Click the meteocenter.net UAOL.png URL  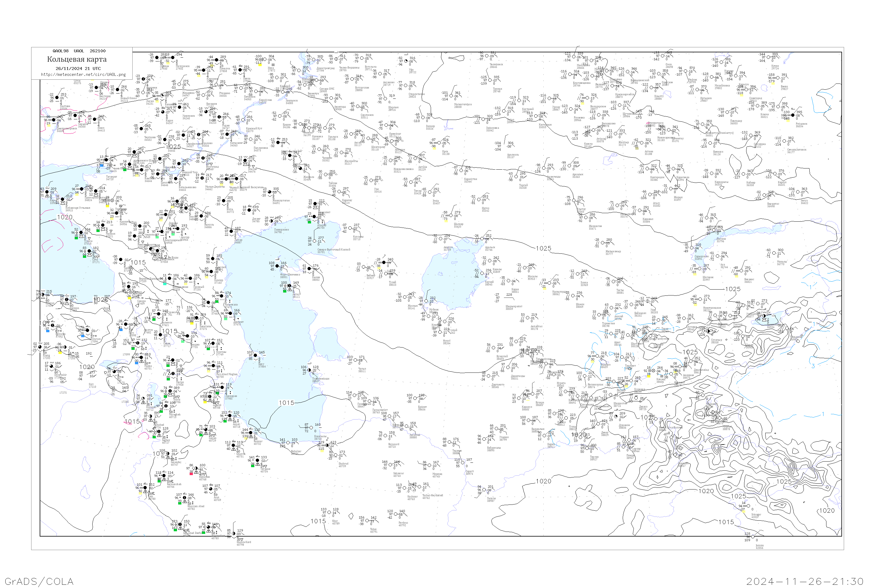tap(83, 75)
